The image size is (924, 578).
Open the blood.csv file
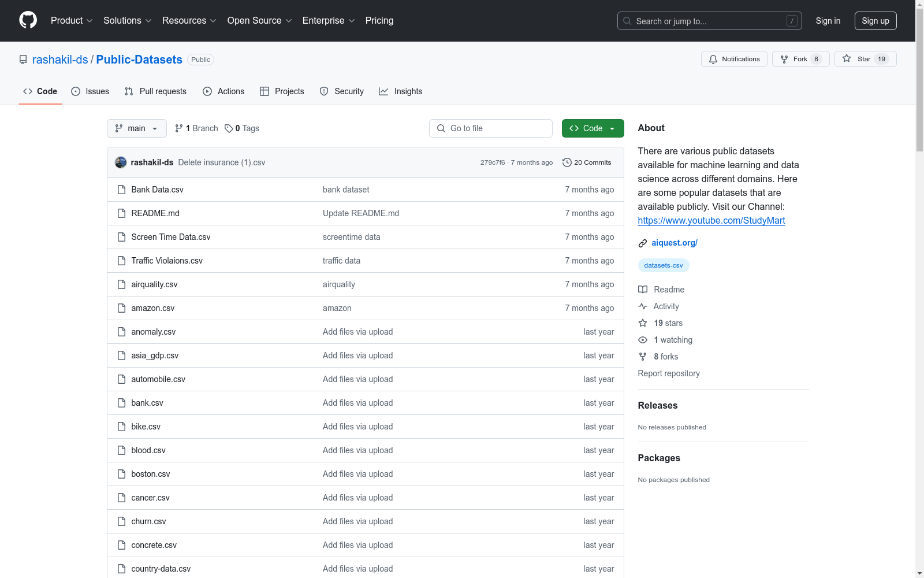[148, 450]
